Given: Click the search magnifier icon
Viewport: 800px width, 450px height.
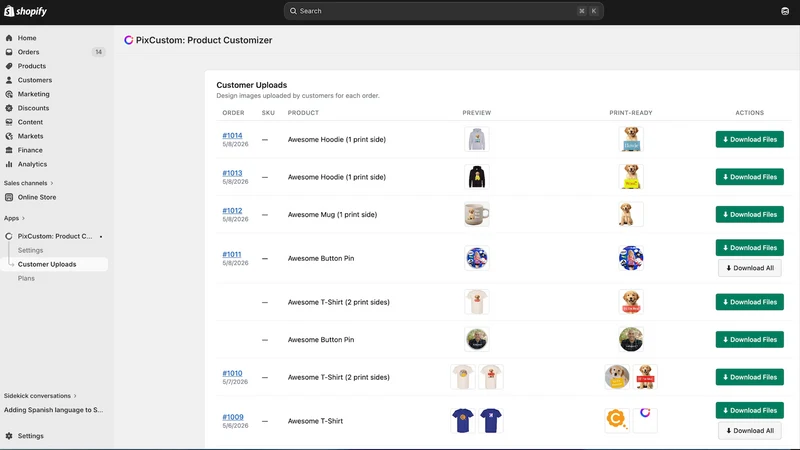Looking at the screenshot, I should pos(293,11).
